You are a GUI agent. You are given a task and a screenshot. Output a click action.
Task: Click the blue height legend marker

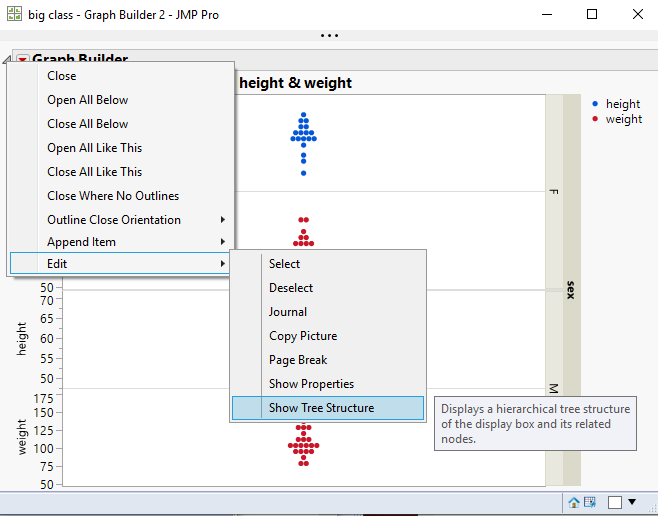(596, 103)
